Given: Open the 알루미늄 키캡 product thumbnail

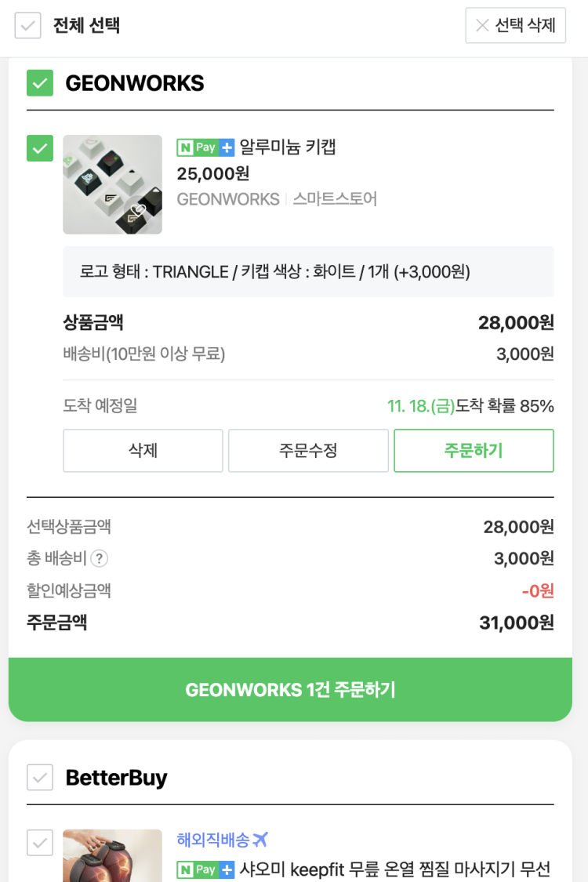Looking at the screenshot, I should (112, 184).
